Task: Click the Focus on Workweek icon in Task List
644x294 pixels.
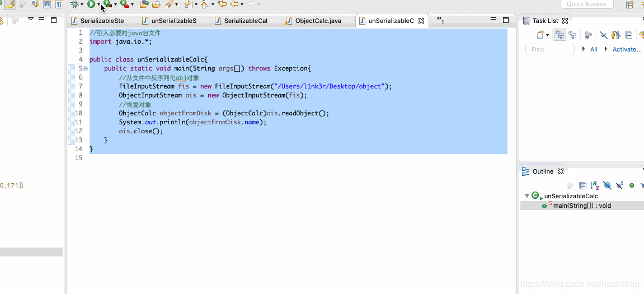Action: pyautogui.click(x=588, y=35)
